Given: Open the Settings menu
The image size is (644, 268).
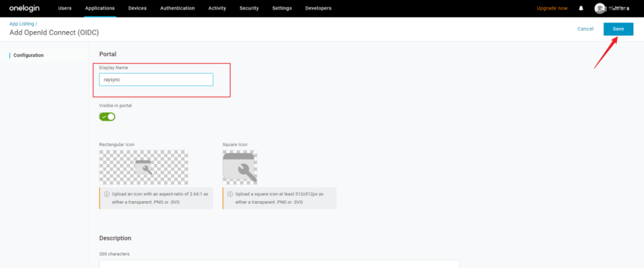Looking at the screenshot, I should 282,8.
